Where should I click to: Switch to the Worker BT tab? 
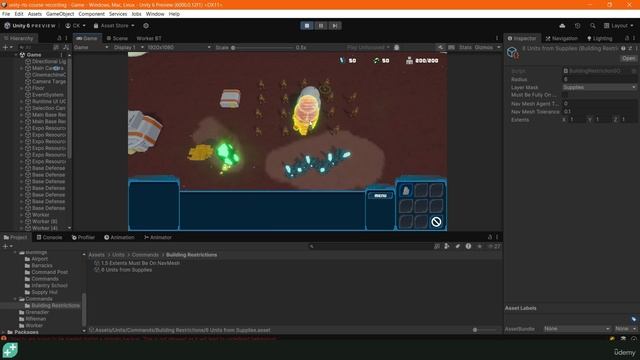tap(149, 38)
